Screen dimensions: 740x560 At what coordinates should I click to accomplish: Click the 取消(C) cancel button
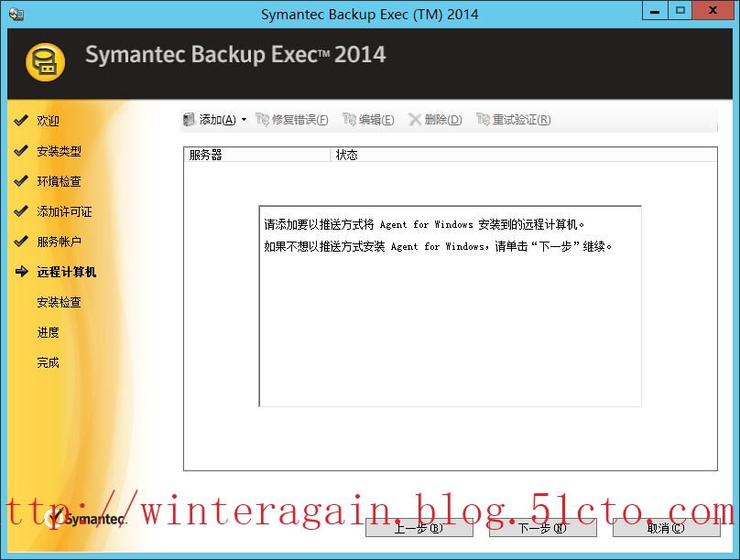667,527
